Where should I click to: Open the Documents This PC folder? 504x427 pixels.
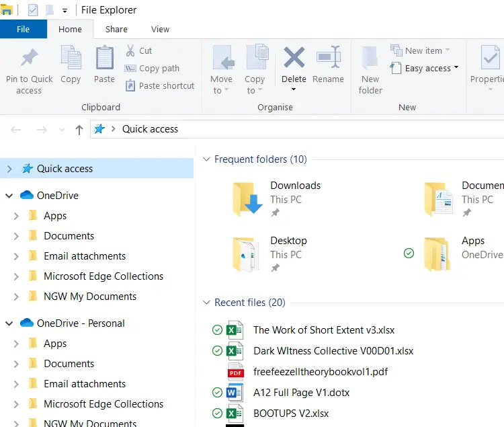[x=463, y=198]
